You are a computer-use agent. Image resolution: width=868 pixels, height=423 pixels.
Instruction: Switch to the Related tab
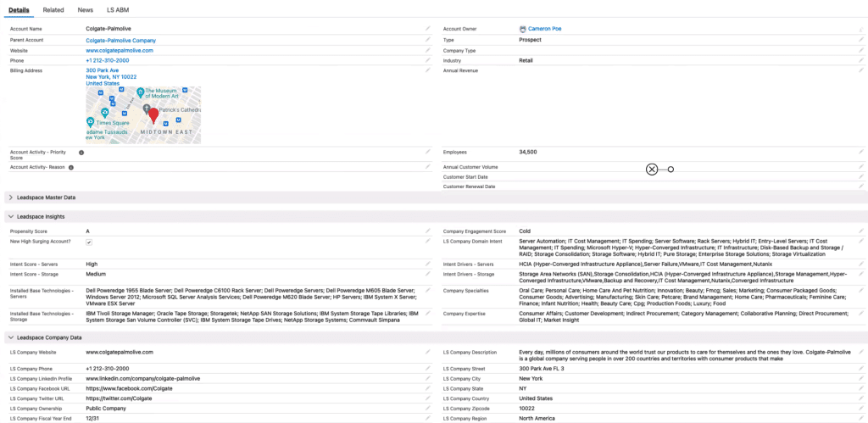53,10
